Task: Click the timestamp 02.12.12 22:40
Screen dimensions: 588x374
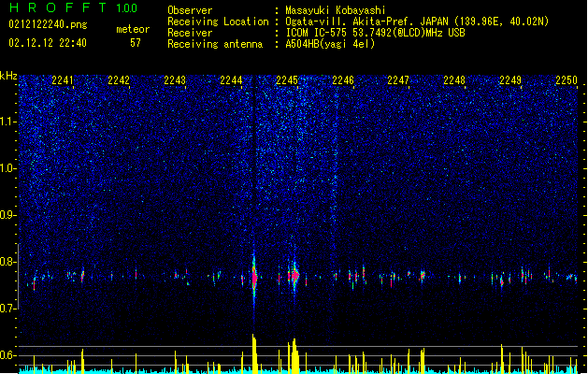Action: [48, 43]
